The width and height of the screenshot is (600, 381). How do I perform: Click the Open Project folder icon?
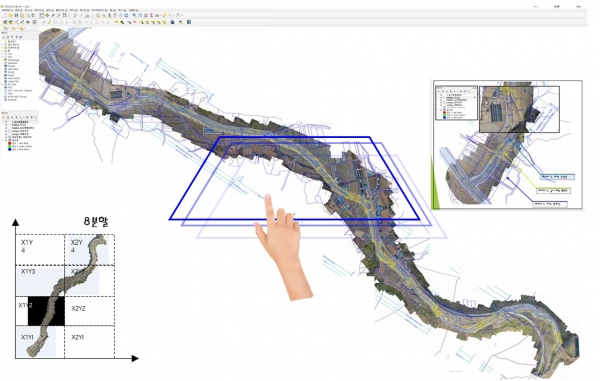(x=11, y=15)
